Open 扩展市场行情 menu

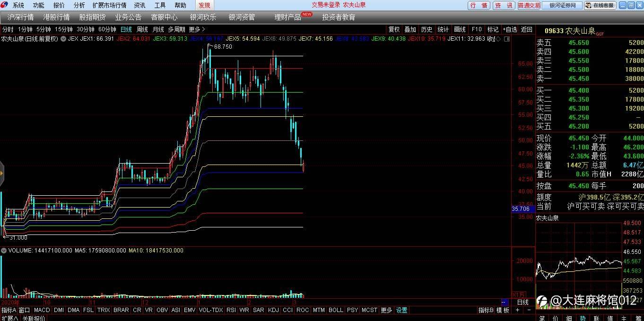tap(110, 5)
